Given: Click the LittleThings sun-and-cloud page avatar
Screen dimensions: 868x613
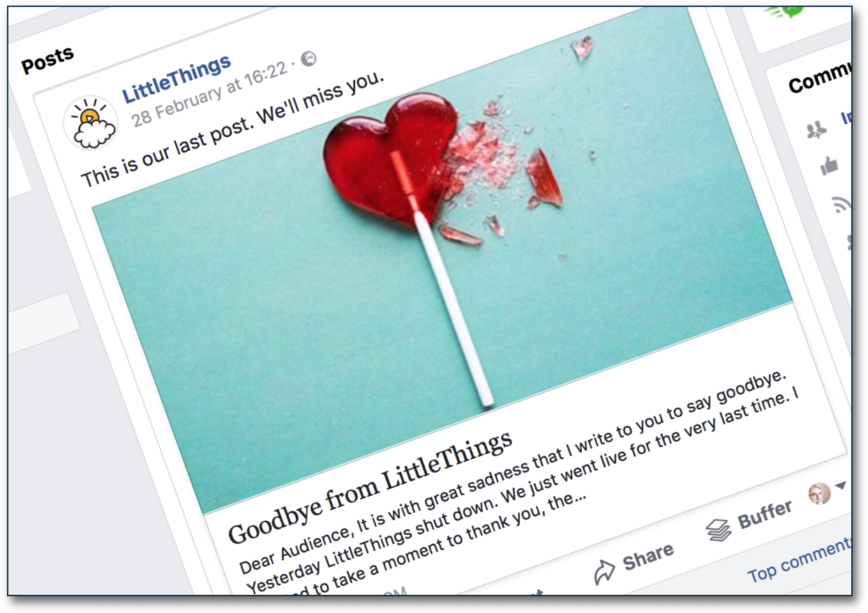Looking at the screenshot, I should tap(91, 123).
